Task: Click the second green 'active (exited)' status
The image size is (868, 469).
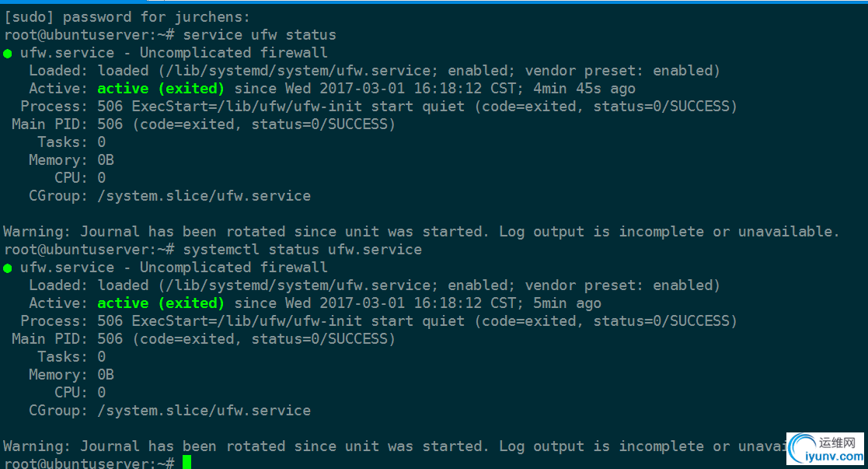Action: tap(161, 303)
